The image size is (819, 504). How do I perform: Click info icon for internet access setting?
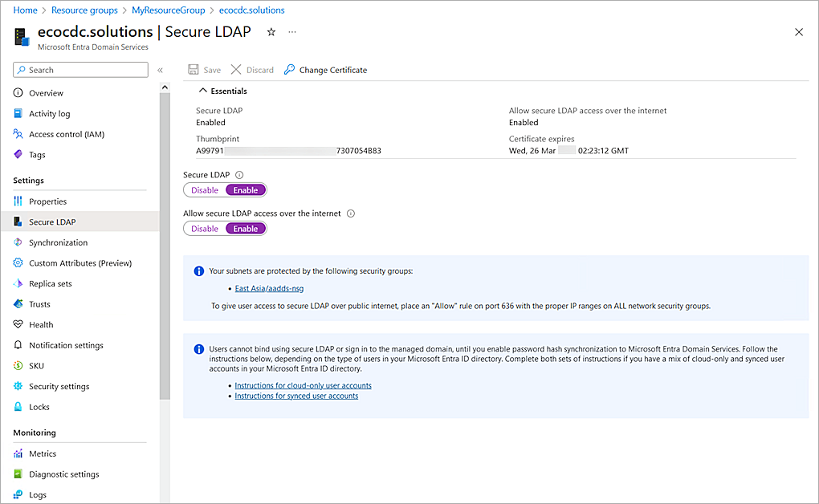pyautogui.click(x=351, y=213)
